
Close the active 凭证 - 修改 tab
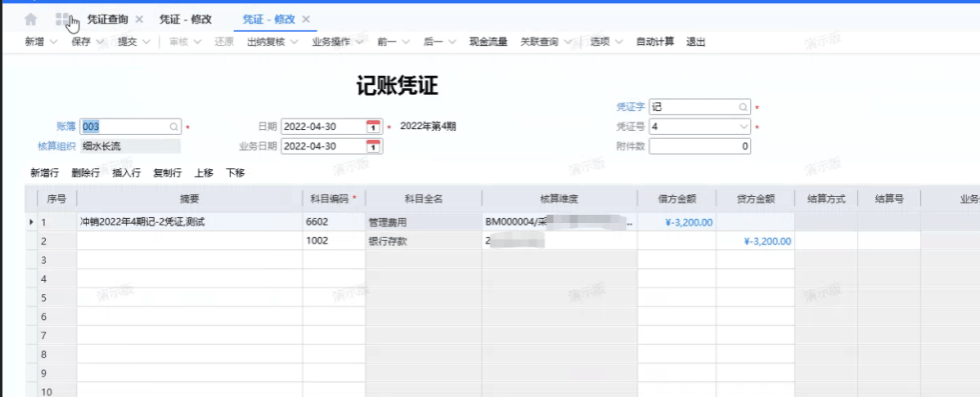306,19
